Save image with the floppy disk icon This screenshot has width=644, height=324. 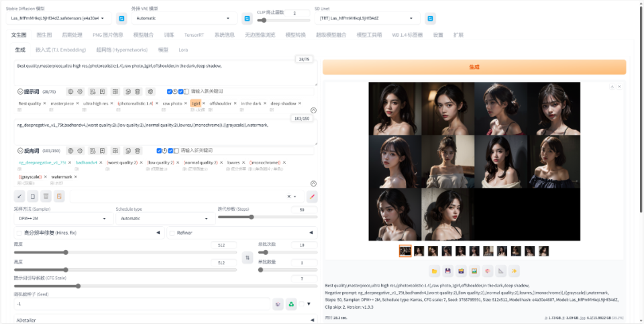(447, 271)
